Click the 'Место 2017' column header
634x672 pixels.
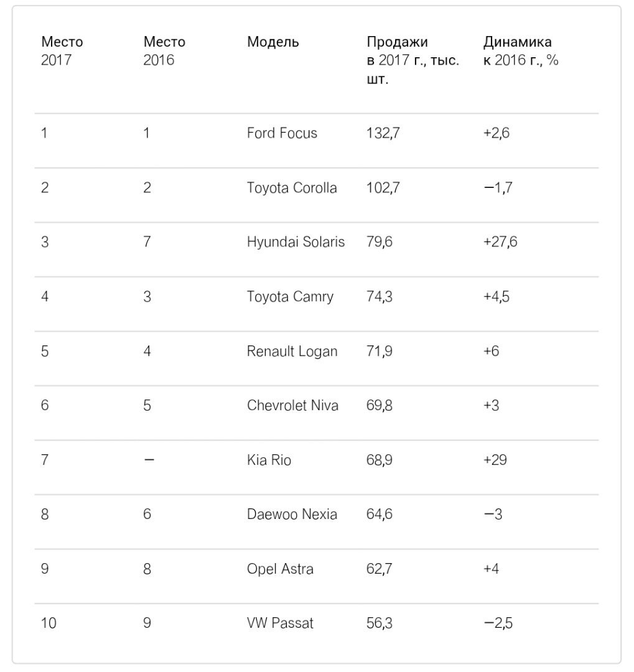(62, 51)
